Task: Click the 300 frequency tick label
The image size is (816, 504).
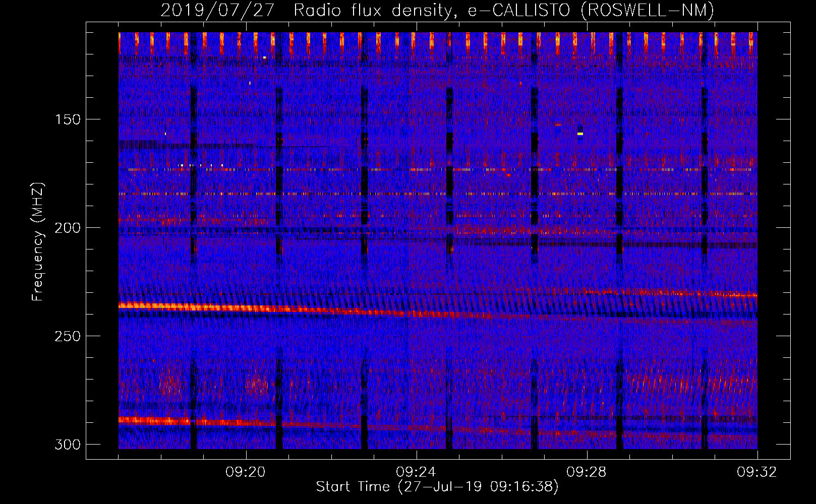Action: (68, 445)
